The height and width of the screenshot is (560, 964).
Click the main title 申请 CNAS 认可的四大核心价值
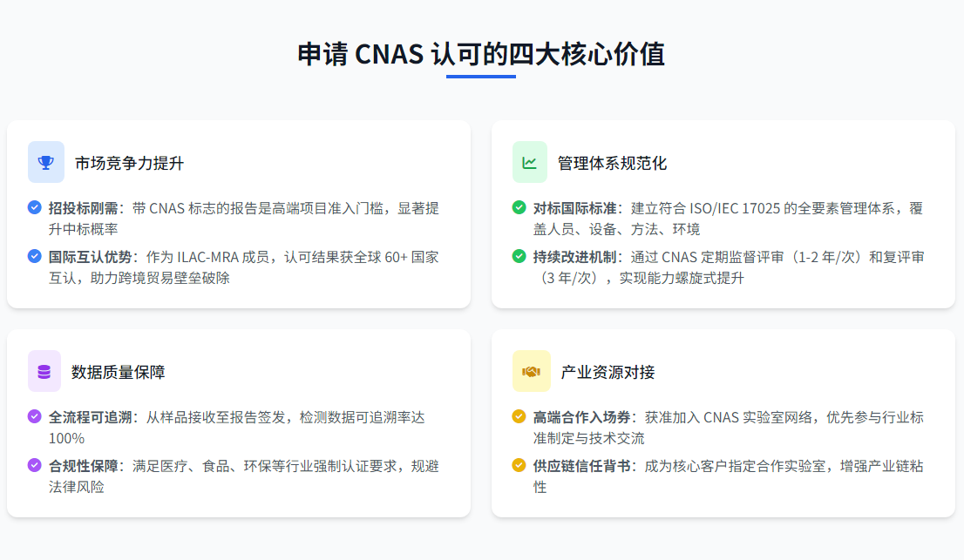(x=481, y=54)
